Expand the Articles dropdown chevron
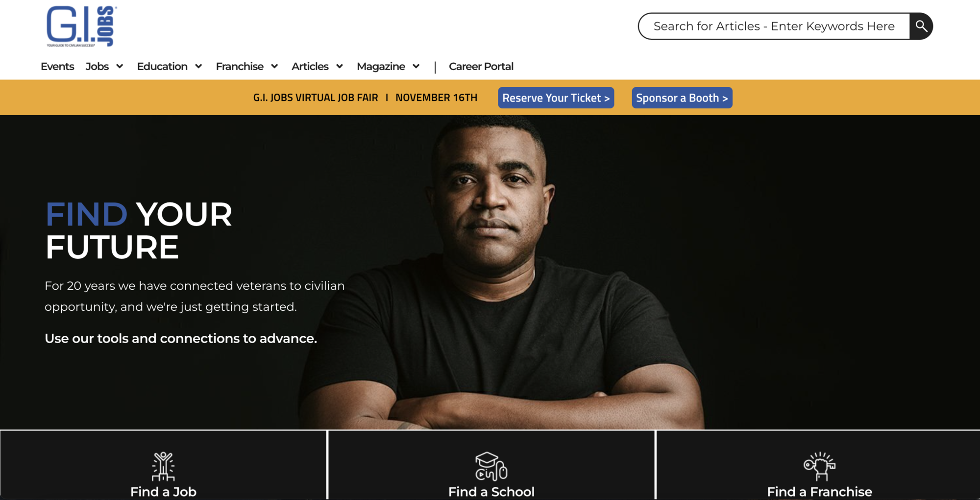Image resolution: width=980 pixels, height=500 pixels. tap(340, 66)
